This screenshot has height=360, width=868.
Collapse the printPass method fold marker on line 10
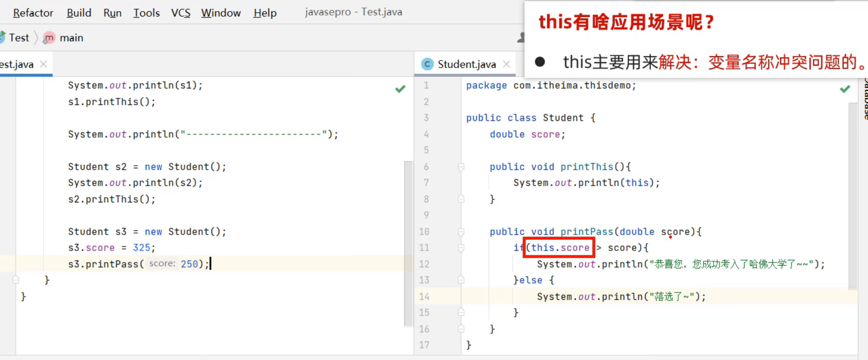click(461, 232)
